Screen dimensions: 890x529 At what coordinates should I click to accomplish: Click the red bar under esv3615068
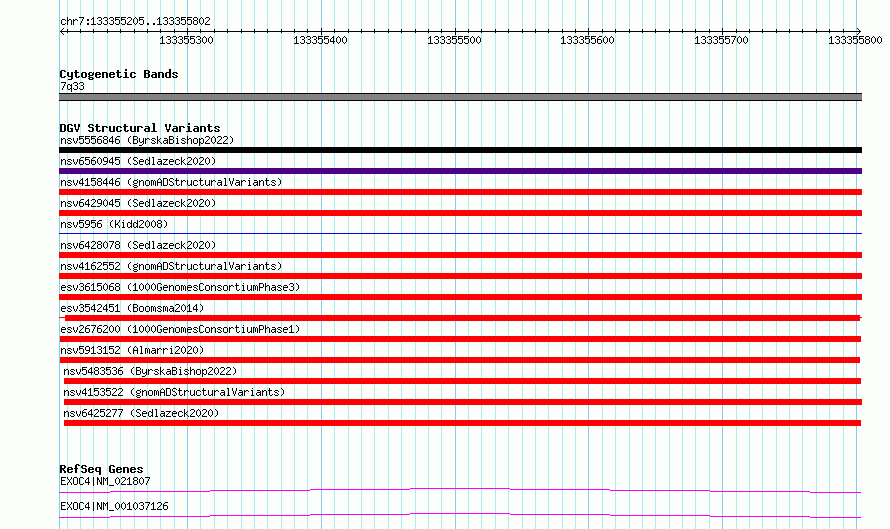coord(460,297)
